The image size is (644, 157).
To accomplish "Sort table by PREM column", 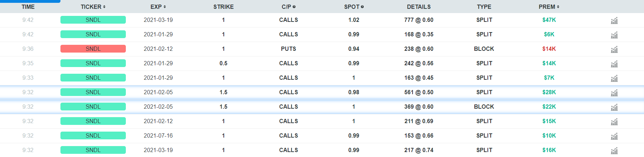I will click(x=549, y=7).
